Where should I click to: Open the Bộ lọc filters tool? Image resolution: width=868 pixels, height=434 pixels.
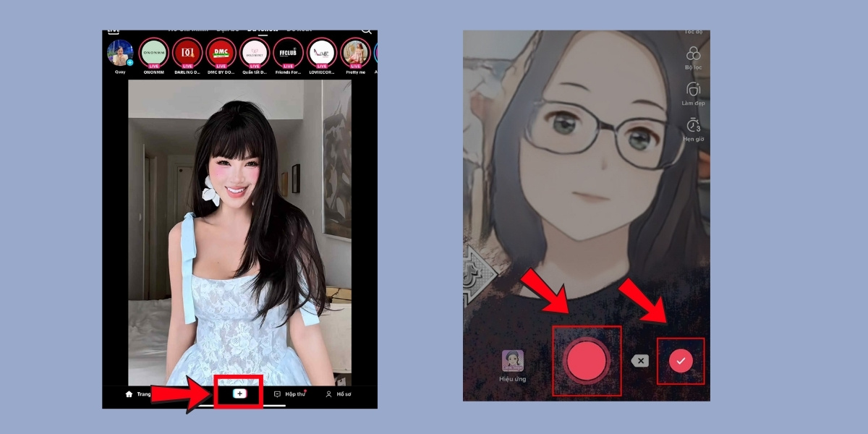pos(694,59)
